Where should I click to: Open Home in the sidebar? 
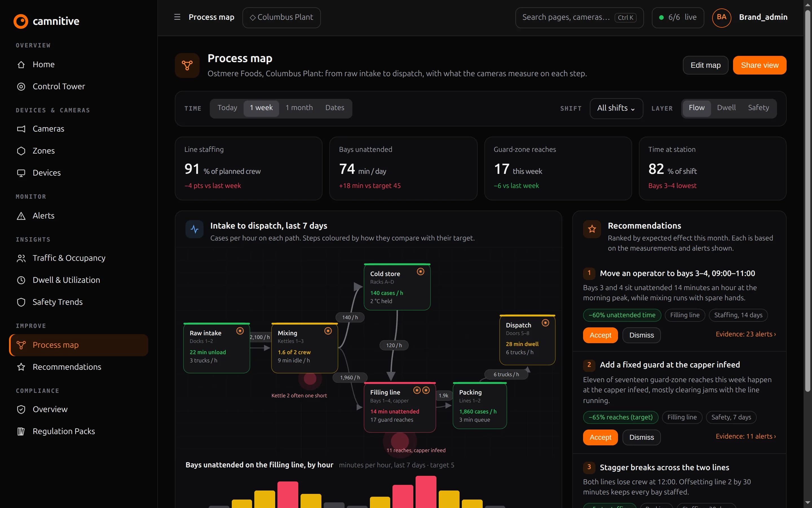[x=78, y=65]
